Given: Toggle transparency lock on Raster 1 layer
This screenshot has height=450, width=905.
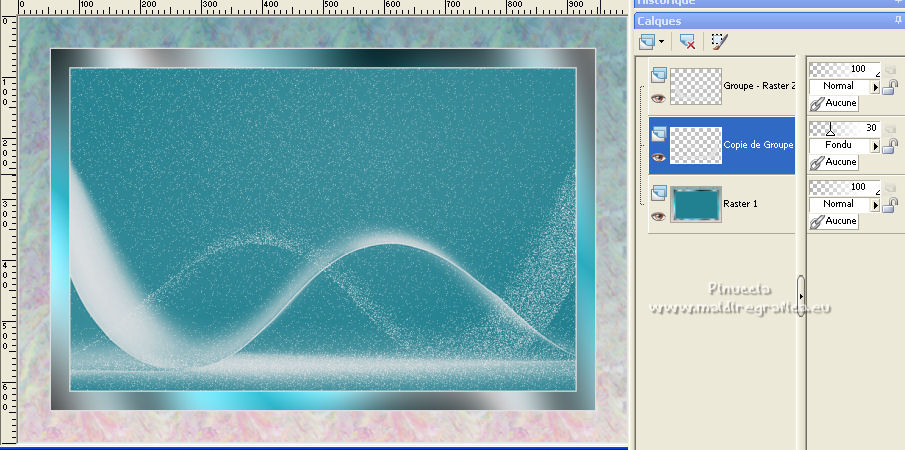Looking at the screenshot, I should (891, 205).
